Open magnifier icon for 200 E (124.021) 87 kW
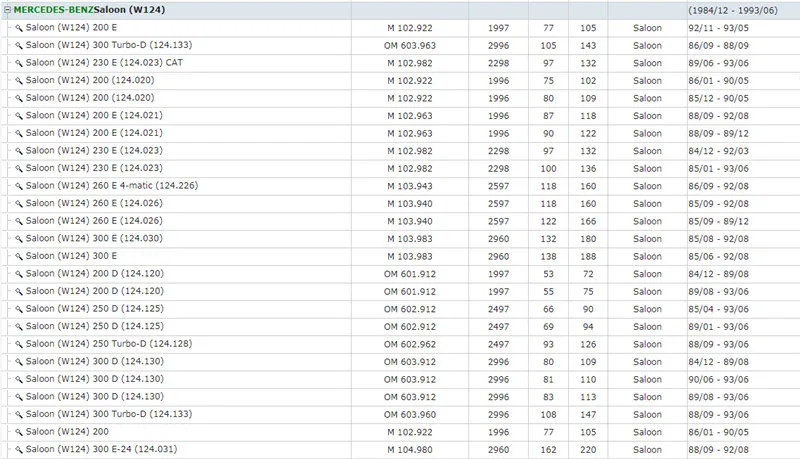Image resolution: width=800 pixels, height=459 pixels. [x=19, y=116]
